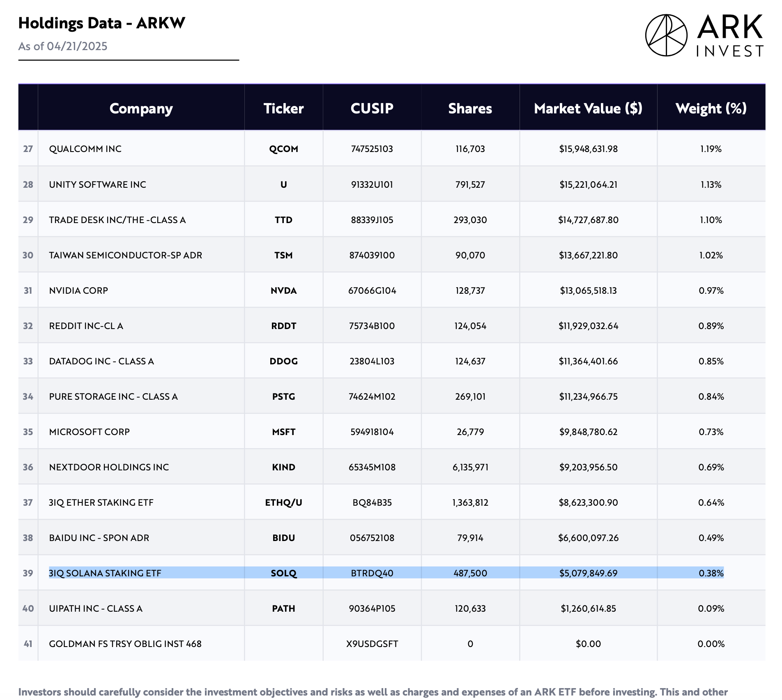Image resolution: width=782 pixels, height=700 pixels.
Task: Click GOLDMAN FS TRSY OBLIG INST 468 entry
Action: (125, 644)
